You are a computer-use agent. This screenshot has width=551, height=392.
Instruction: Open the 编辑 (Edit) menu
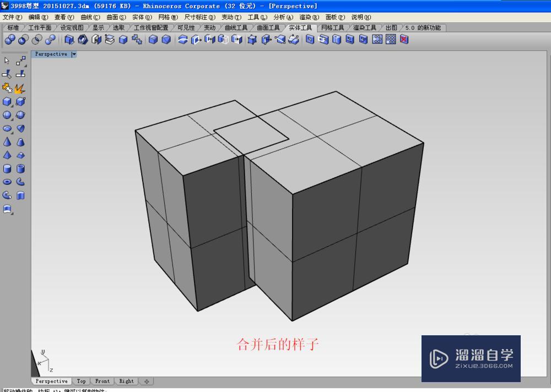[x=38, y=17]
